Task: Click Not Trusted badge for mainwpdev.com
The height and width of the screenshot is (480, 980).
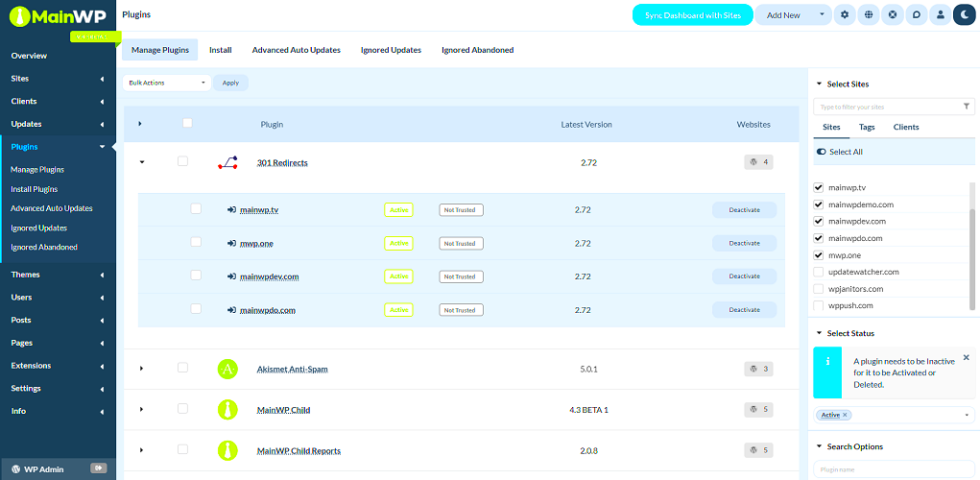Action: (x=462, y=276)
